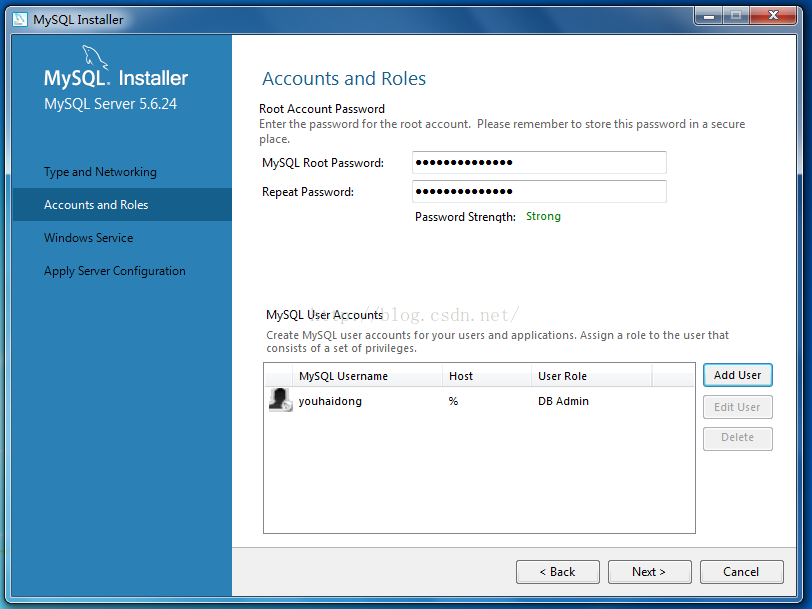Close the MySQL Installer window
This screenshot has width=812, height=609.
(x=773, y=16)
